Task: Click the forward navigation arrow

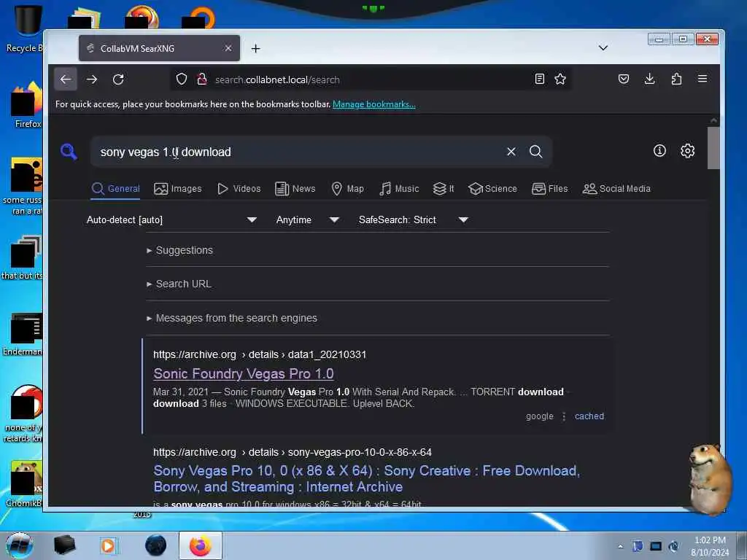Action: [92, 79]
